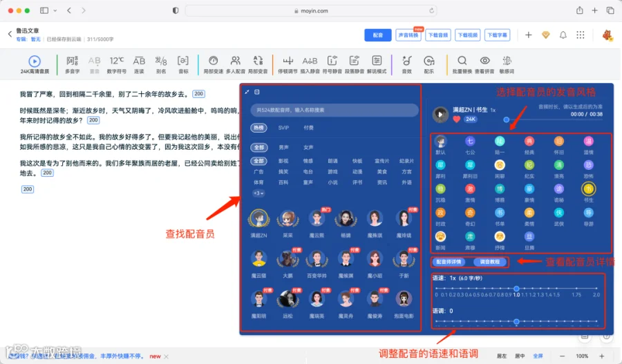Click the audio preview progress handle

[506, 119]
